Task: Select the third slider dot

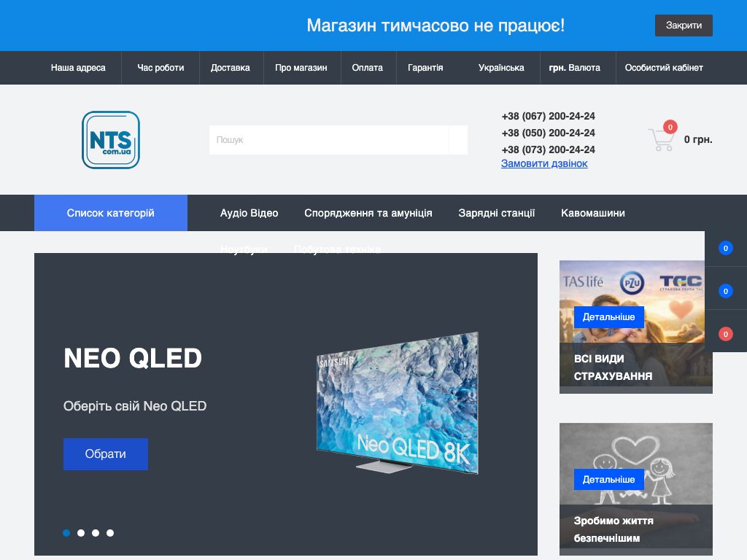Action: [x=96, y=533]
